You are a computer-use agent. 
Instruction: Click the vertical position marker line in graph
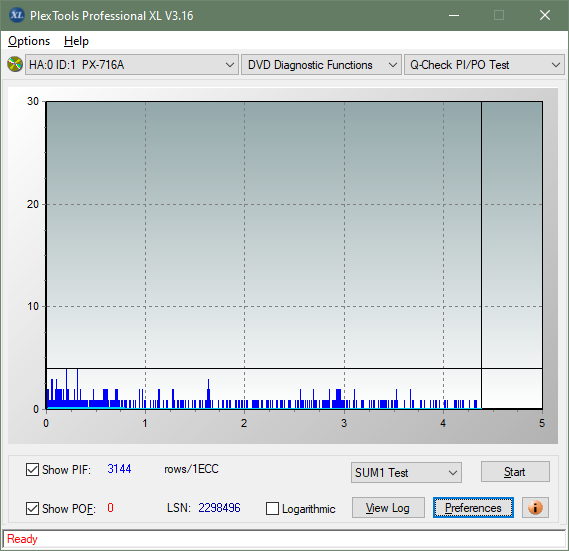point(482,255)
